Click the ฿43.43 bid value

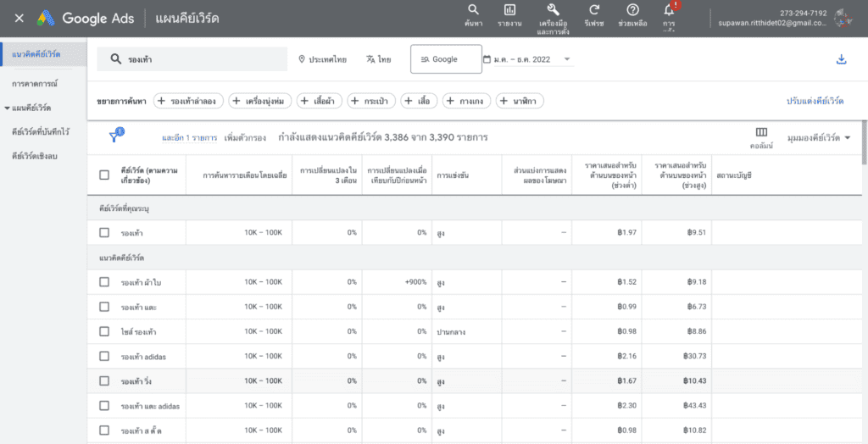coord(695,405)
